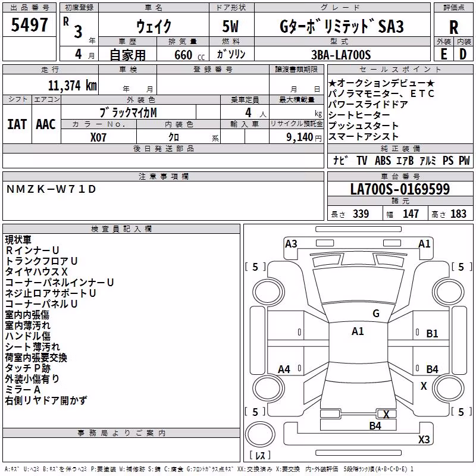The width and height of the screenshot is (476, 476).
Task: Select アルミ in genuine equipment
Action: pos(428,160)
